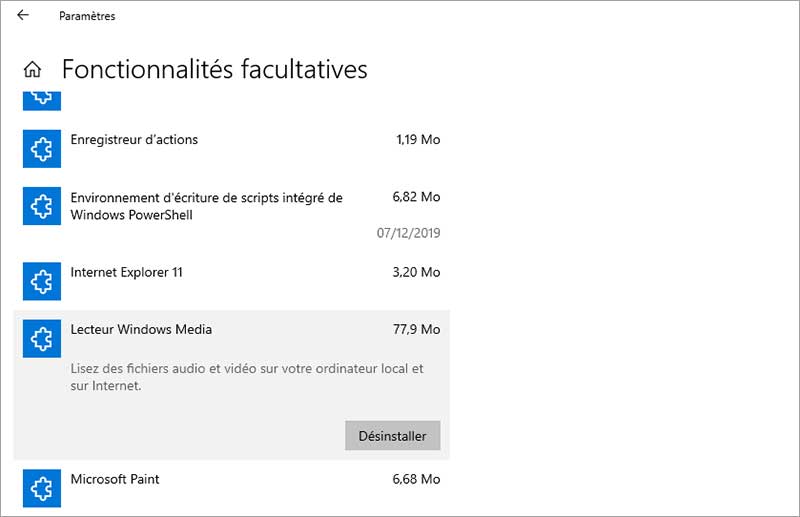Click the 1,19 Mo size value

coord(418,139)
